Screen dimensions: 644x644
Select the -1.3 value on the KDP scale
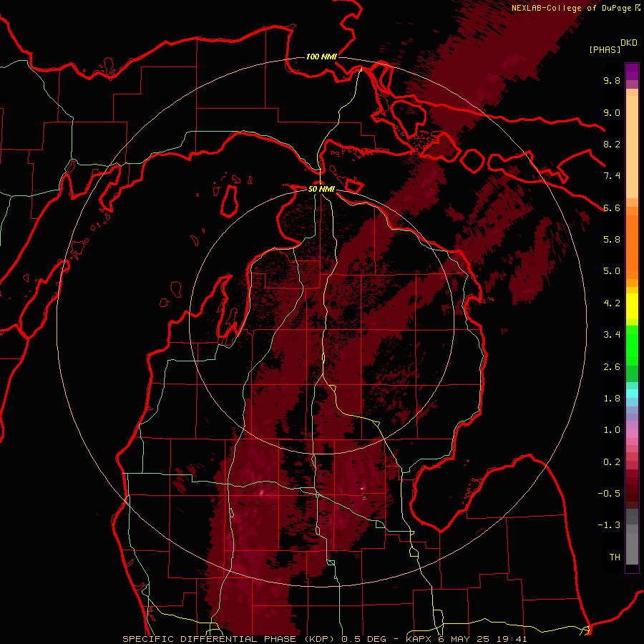[x=609, y=525]
